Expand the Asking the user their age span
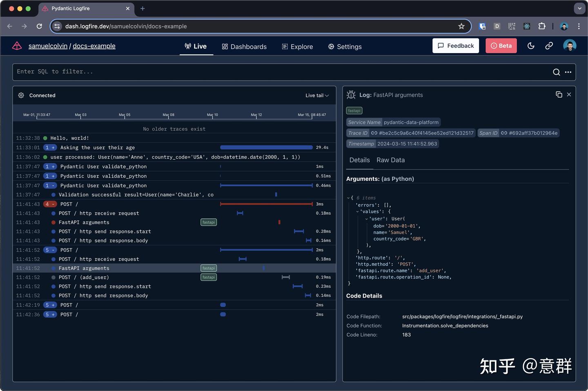 pos(50,148)
